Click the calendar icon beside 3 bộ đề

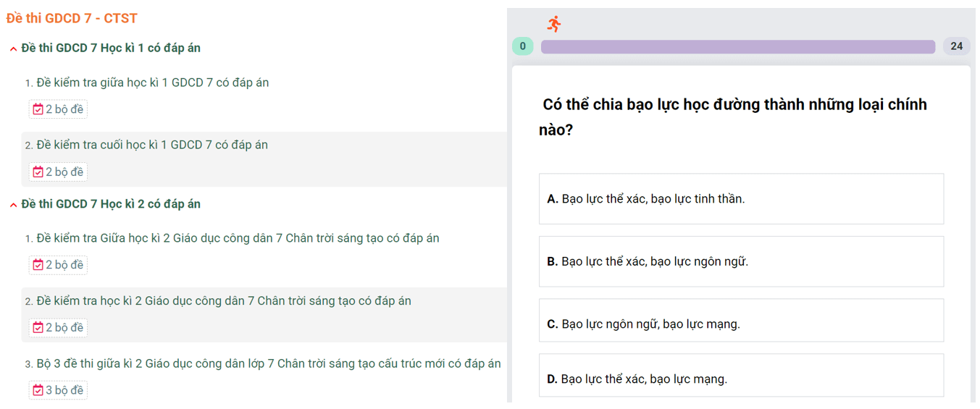38,390
